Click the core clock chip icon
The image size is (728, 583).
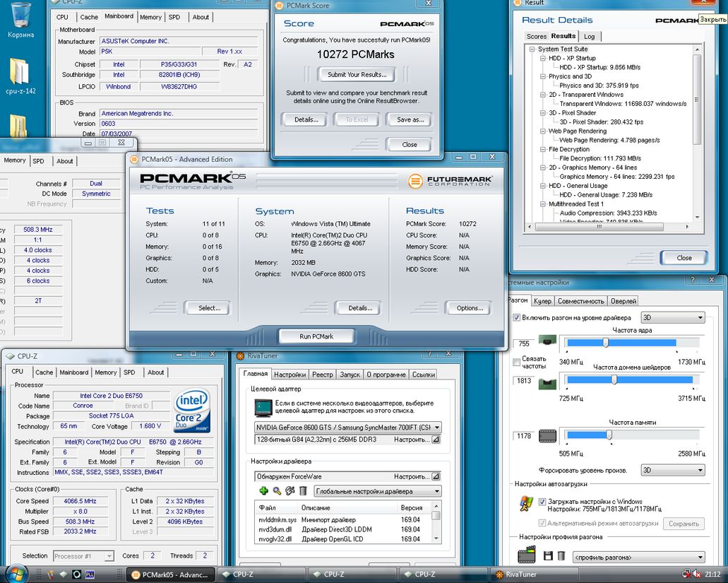(x=547, y=341)
